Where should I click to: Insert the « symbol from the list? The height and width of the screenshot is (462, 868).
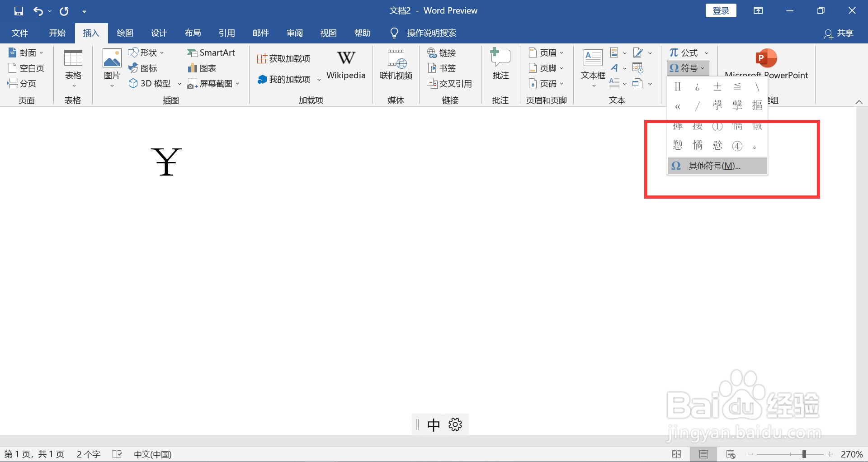678,106
